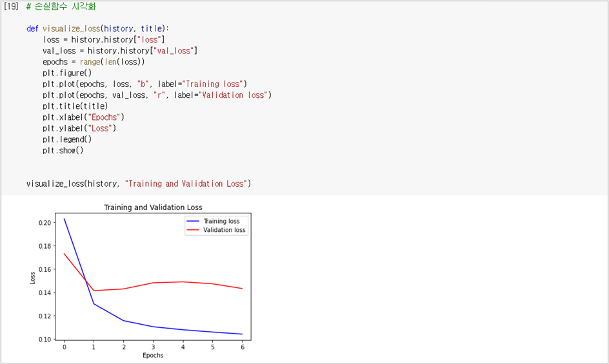Click the line loss = history.history["loss"]
609x364 pixels.
click(x=104, y=39)
